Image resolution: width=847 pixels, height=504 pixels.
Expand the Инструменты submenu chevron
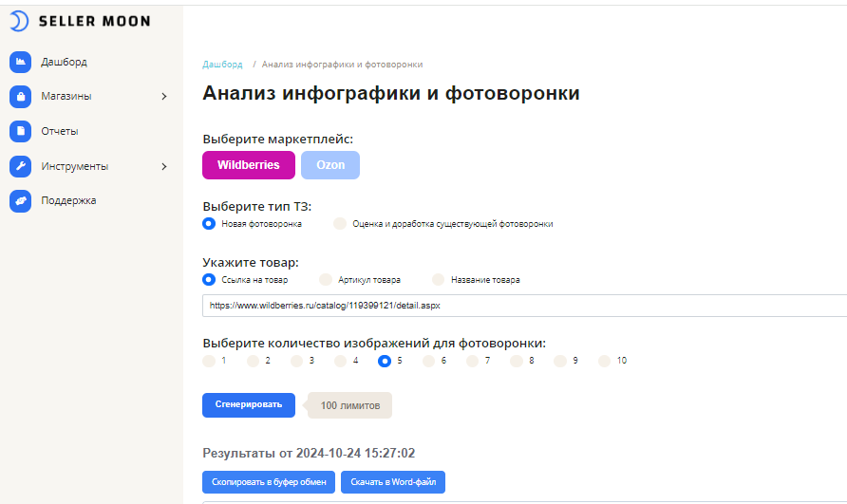164,166
